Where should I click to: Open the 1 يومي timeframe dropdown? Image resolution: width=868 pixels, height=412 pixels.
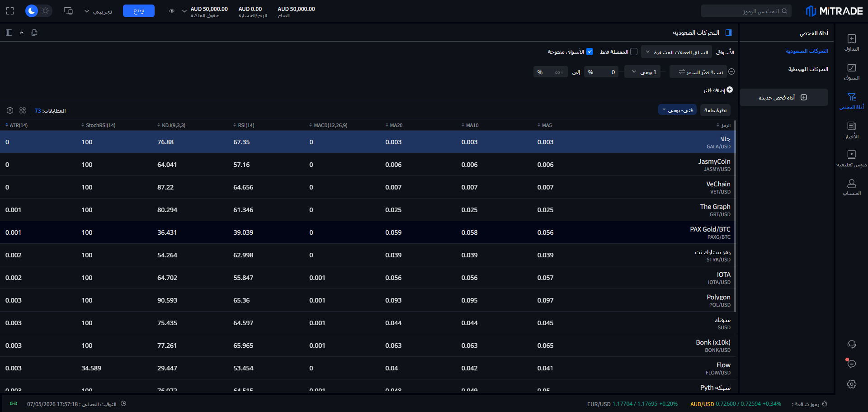click(642, 72)
